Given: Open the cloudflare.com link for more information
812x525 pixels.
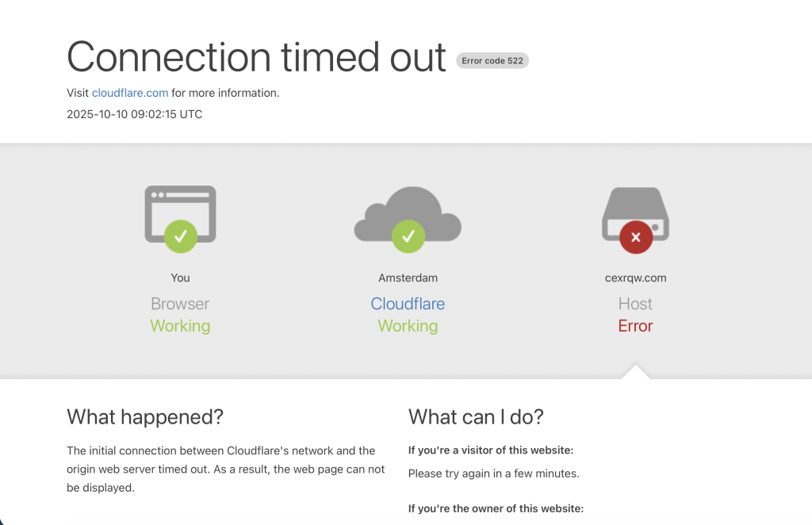Looking at the screenshot, I should pyautogui.click(x=130, y=93).
